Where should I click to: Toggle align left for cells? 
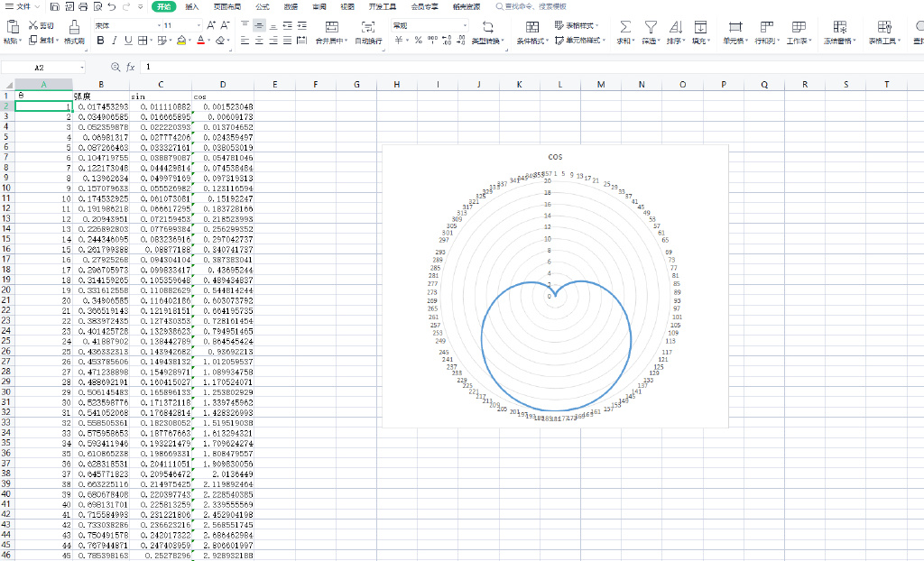pyautogui.click(x=245, y=41)
